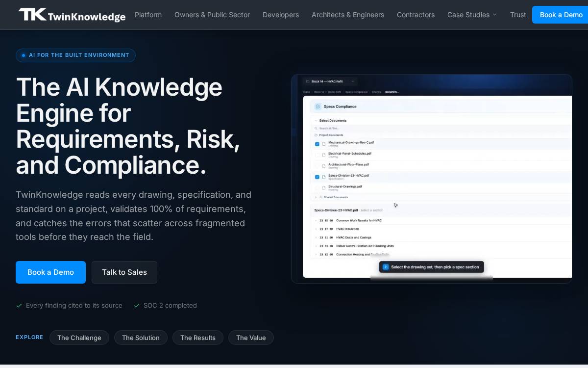
Task: Click Structural-Drawings.pdf file name
Action: pyautogui.click(x=345, y=186)
